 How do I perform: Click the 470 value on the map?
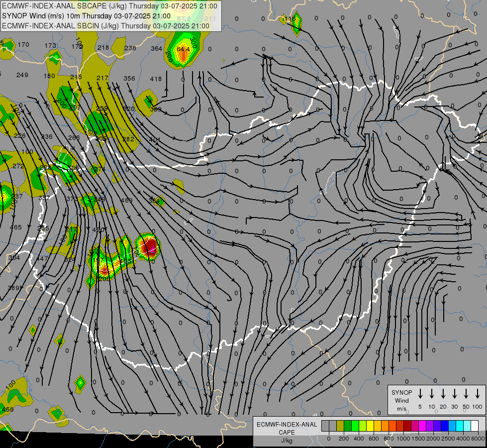98,230
